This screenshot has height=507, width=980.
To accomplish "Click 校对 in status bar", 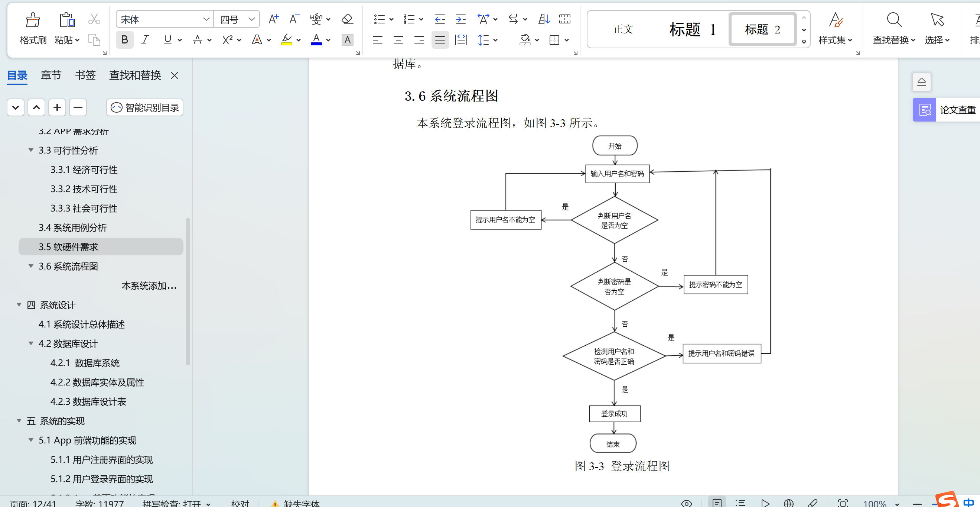I will (x=240, y=503).
